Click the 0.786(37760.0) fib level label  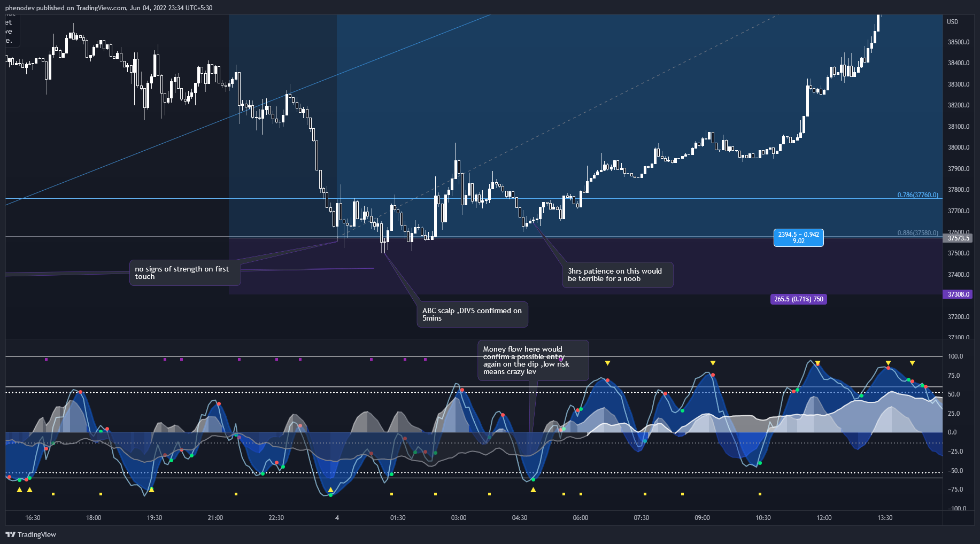coord(917,195)
